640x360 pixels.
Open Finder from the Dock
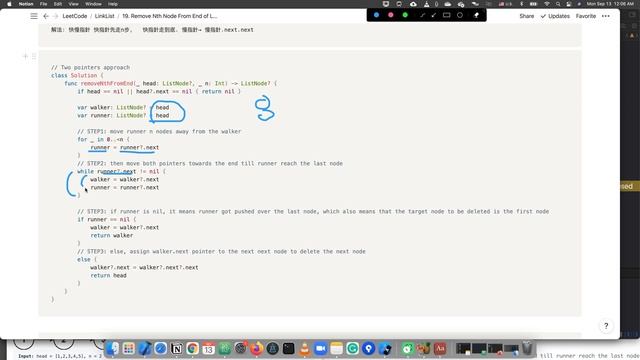[x=113, y=349]
